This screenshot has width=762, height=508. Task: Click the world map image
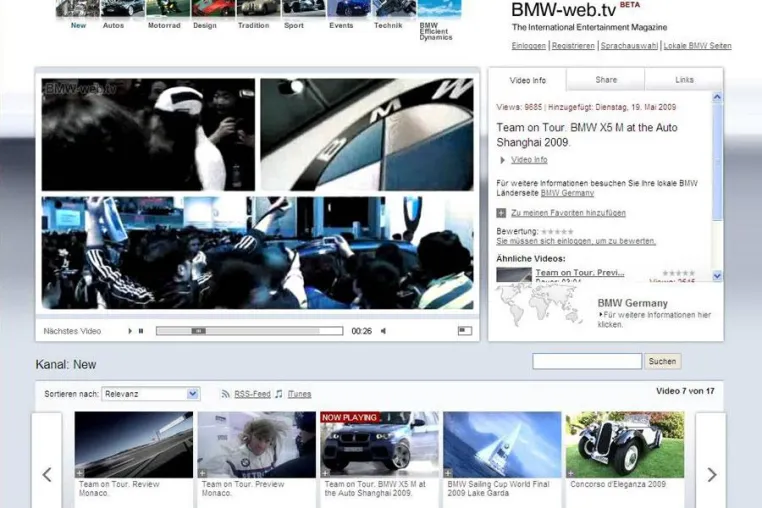click(x=538, y=305)
